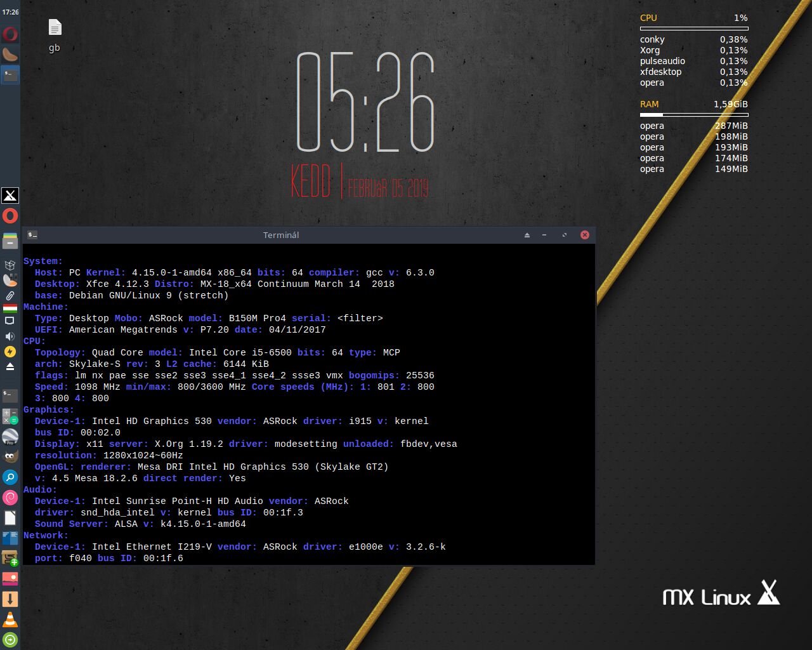Click the 'FEBRUÁR 05 2019' date text

coord(388,188)
